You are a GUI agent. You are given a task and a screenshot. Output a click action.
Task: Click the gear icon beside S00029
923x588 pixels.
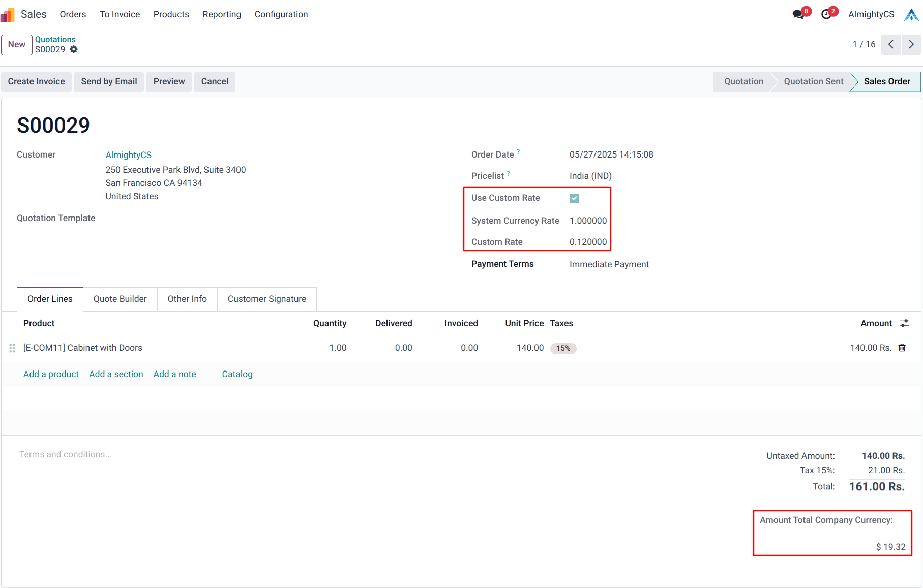[x=74, y=49]
